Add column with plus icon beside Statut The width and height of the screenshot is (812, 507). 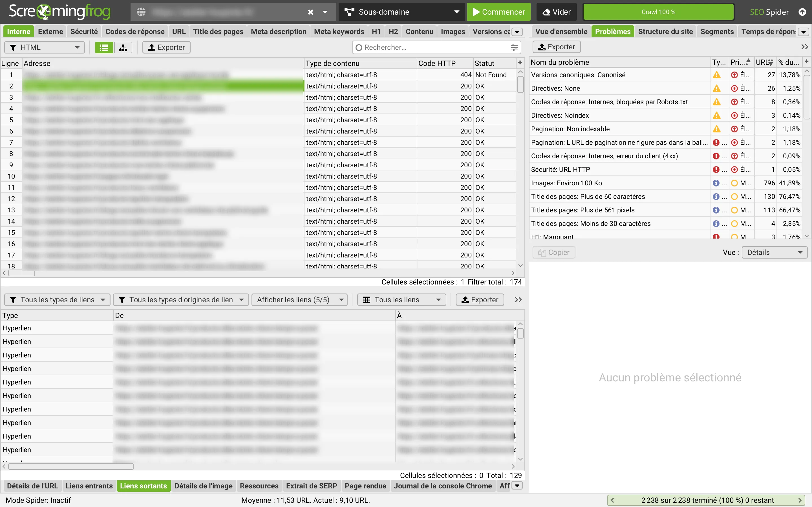tap(520, 63)
